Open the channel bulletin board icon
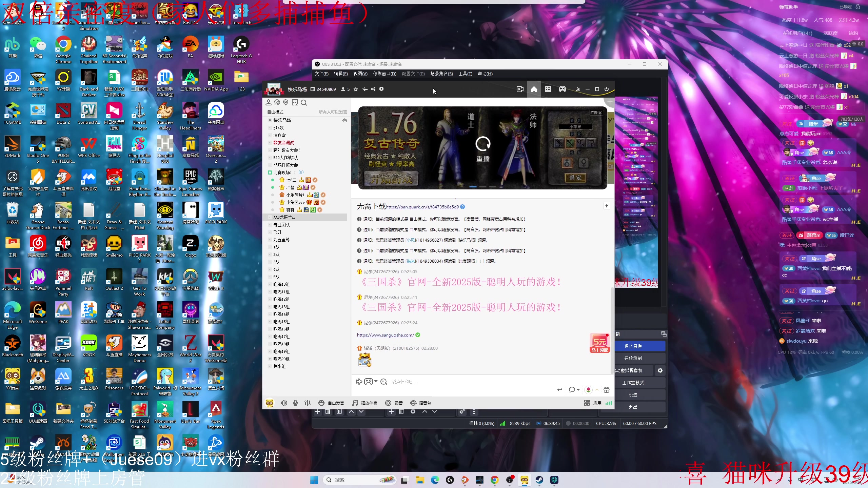Screen dimensions: 868x488 tap(295, 102)
